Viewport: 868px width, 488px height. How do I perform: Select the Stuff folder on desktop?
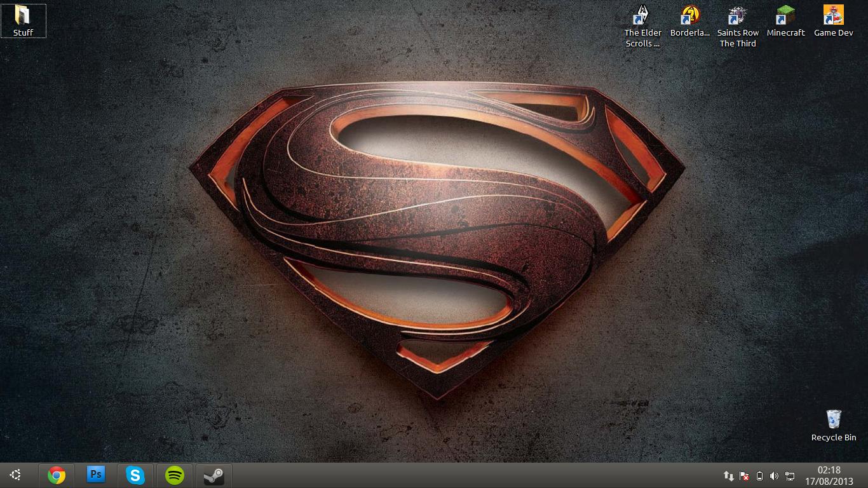click(x=23, y=20)
